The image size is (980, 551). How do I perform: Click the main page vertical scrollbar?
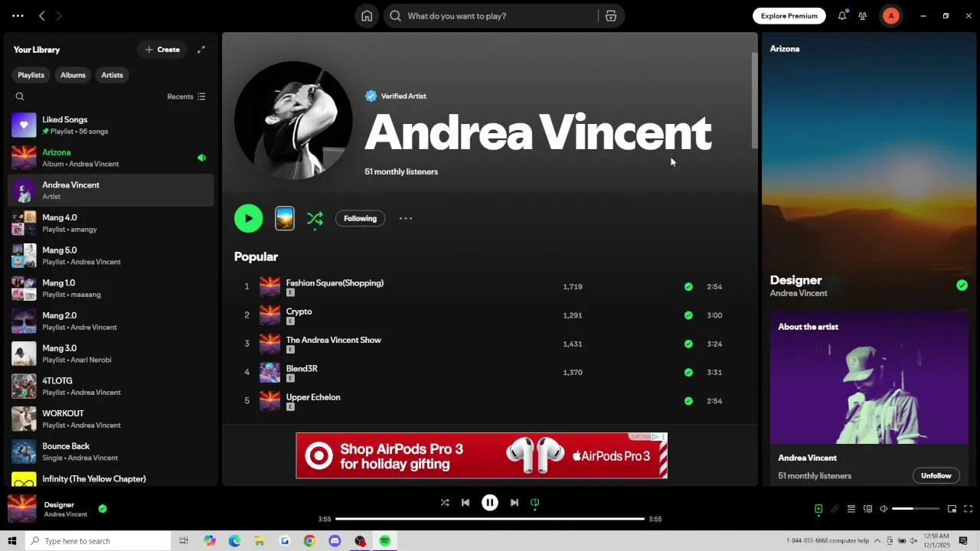pos(754,99)
